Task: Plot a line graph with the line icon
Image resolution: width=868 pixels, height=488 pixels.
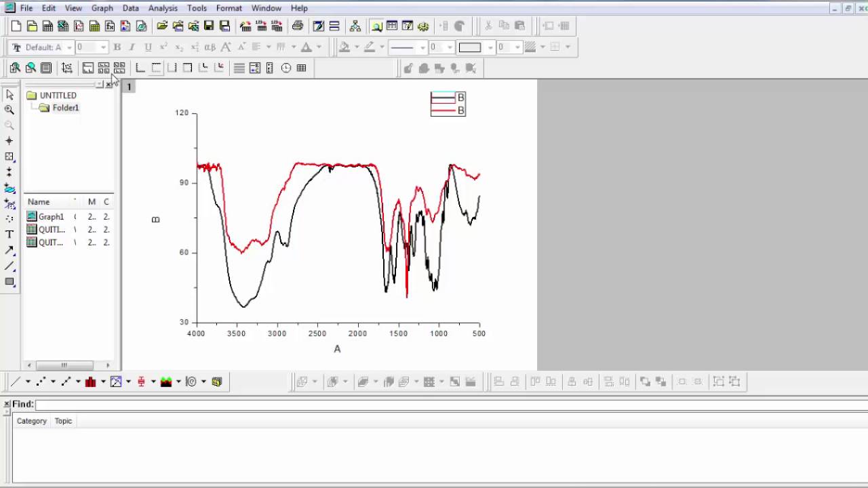Action: tap(16, 382)
